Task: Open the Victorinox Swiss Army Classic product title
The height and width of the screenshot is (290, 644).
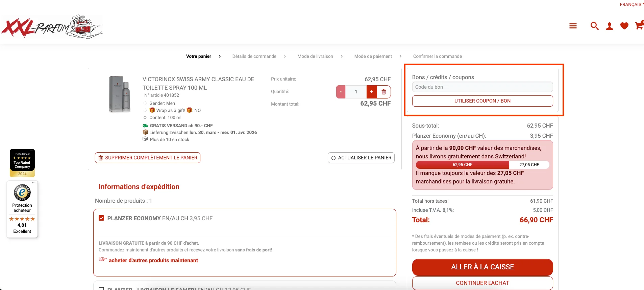Action: tap(198, 83)
